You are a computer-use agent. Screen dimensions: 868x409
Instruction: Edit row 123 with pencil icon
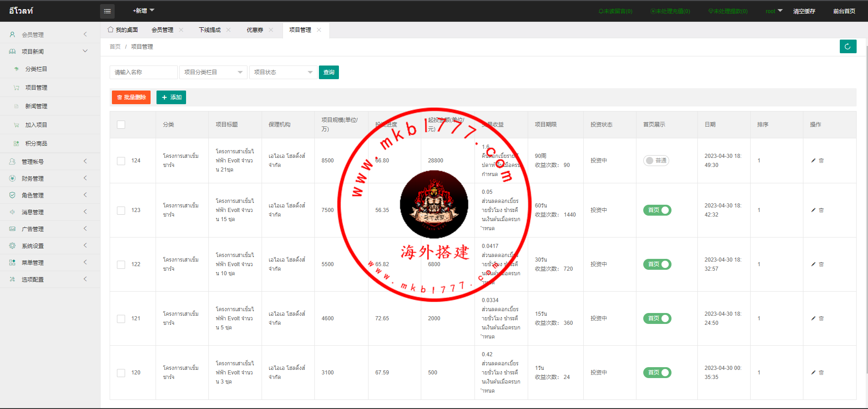click(x=813, y=210)
